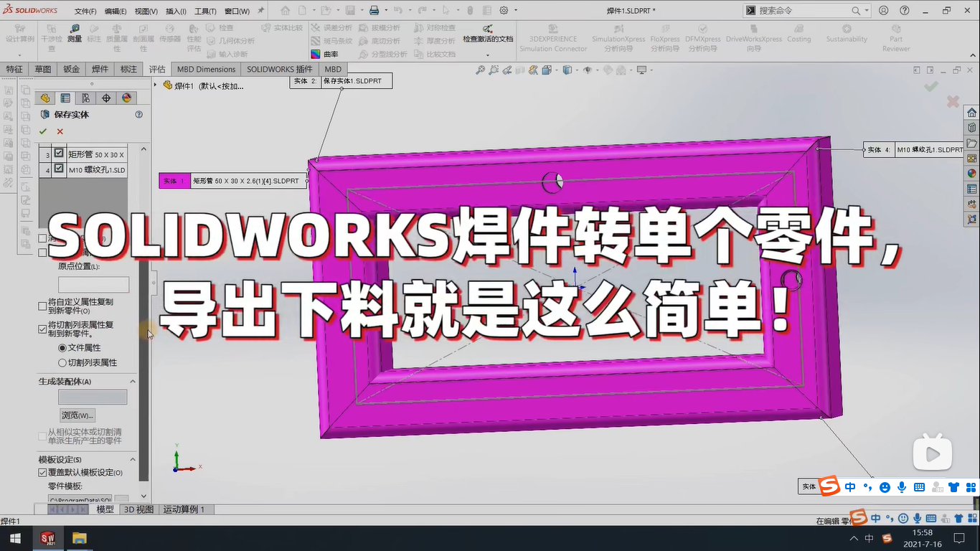Uncheck 将切割列表属性复制到新零件 checkbox
Image resolution: width=980 pixels, height=551 pixels.
click(42, 329)
